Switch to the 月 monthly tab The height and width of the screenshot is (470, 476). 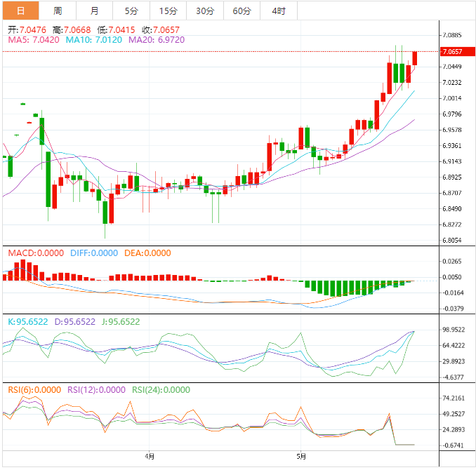click(94, 11)
